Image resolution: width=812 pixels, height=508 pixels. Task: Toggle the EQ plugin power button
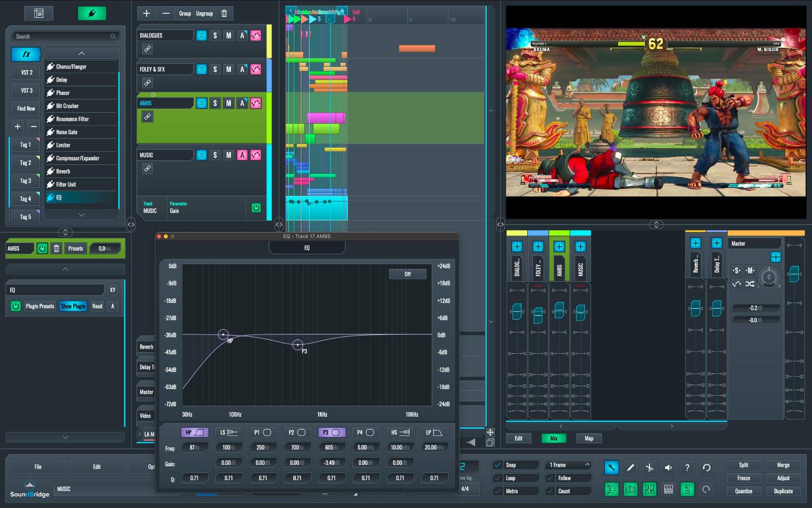(16, 306)
